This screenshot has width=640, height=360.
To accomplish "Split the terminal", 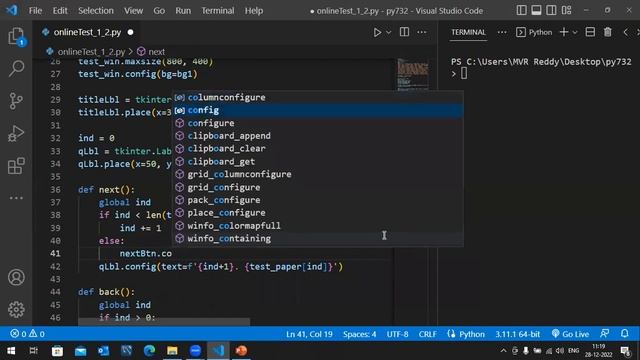I will point(590,32).
